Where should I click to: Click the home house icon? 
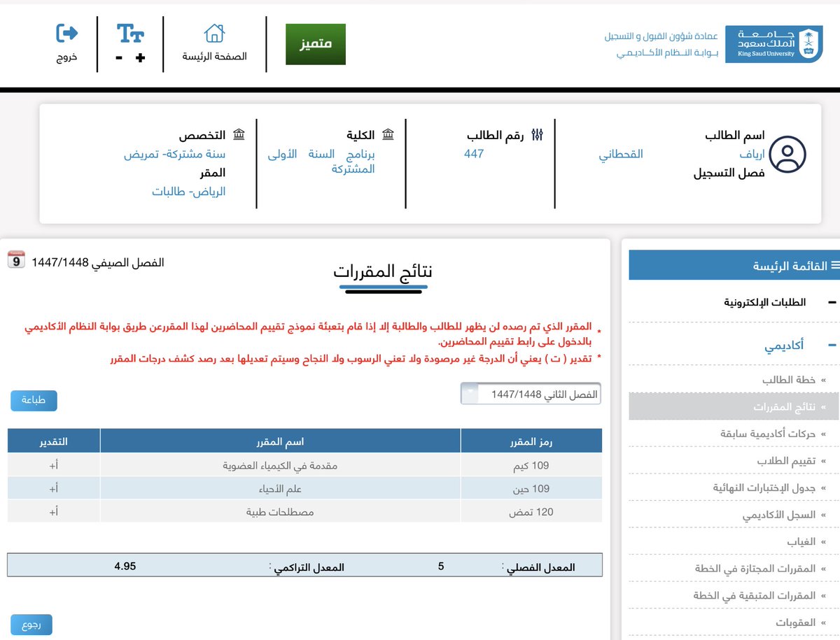click(214, 33)
